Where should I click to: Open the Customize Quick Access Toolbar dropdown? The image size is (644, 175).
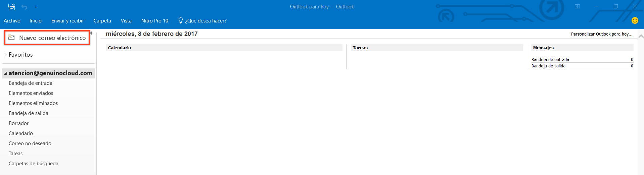[36, 7]
